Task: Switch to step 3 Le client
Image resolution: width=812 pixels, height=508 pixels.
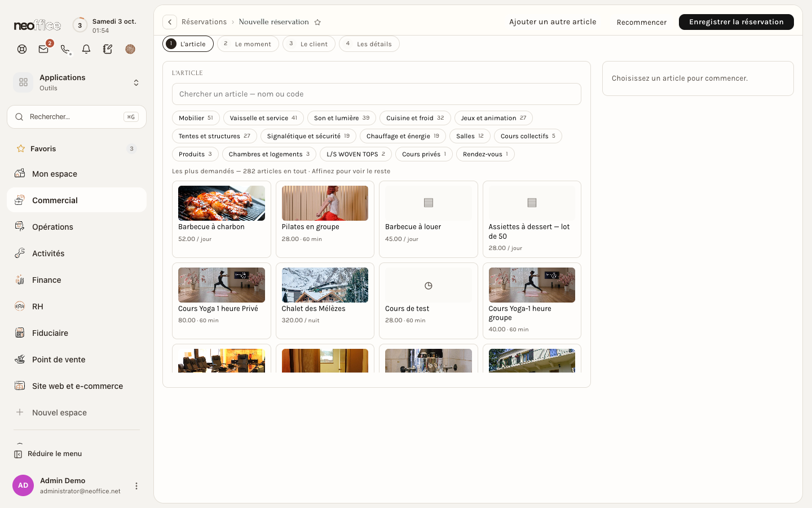Action: 309,44
